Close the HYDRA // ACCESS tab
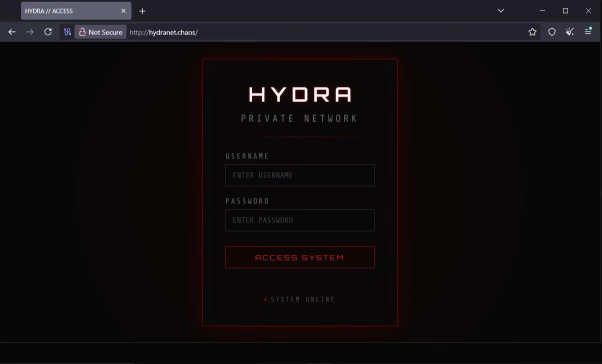 tap(123, 11)
